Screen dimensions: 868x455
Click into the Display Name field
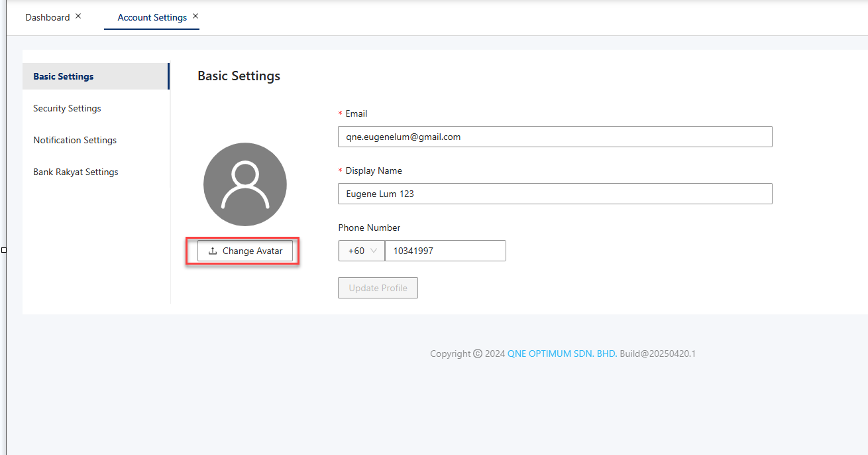(555, 194)
